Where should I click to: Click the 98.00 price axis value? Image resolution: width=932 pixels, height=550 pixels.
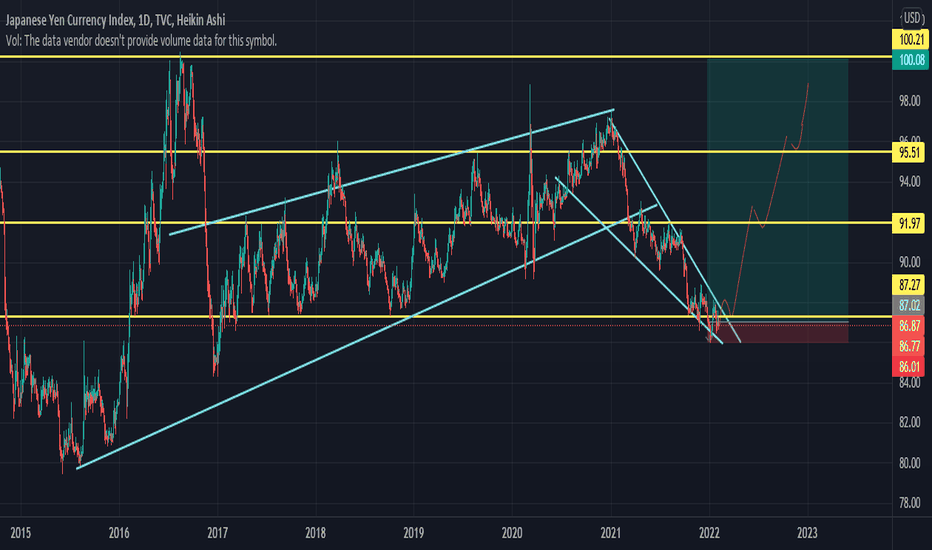tap(909, 101)
